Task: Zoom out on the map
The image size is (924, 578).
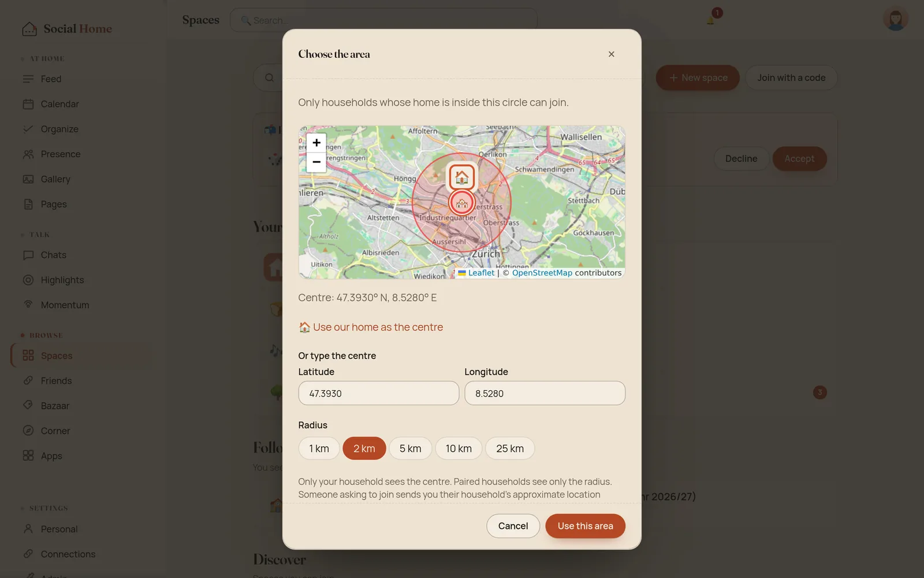Action: click(x=316, y=162)
